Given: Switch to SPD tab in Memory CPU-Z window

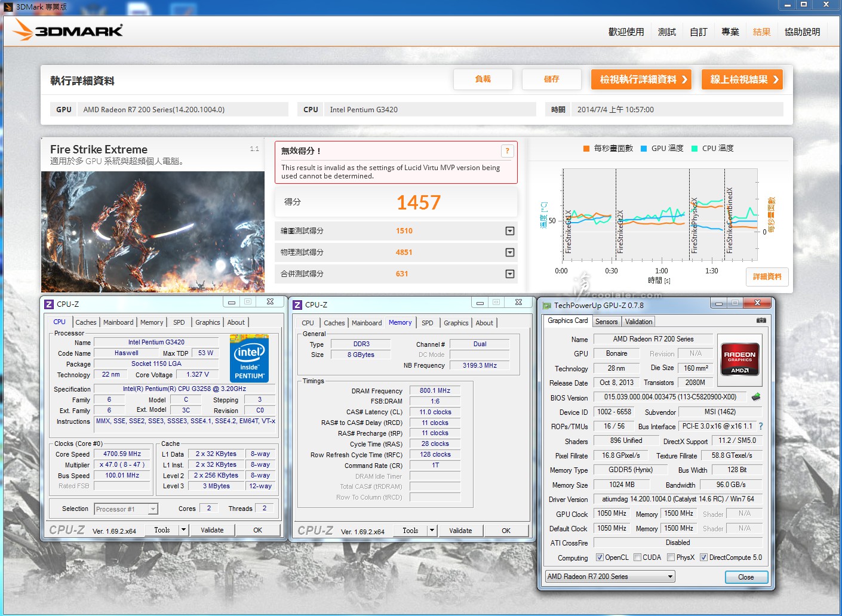Looking at the screenshot, I should point(428,323).
